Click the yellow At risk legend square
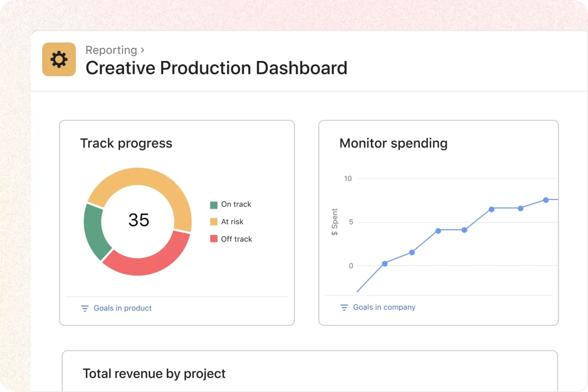Viewport: 588px width, 392px height. pos(213,221)
